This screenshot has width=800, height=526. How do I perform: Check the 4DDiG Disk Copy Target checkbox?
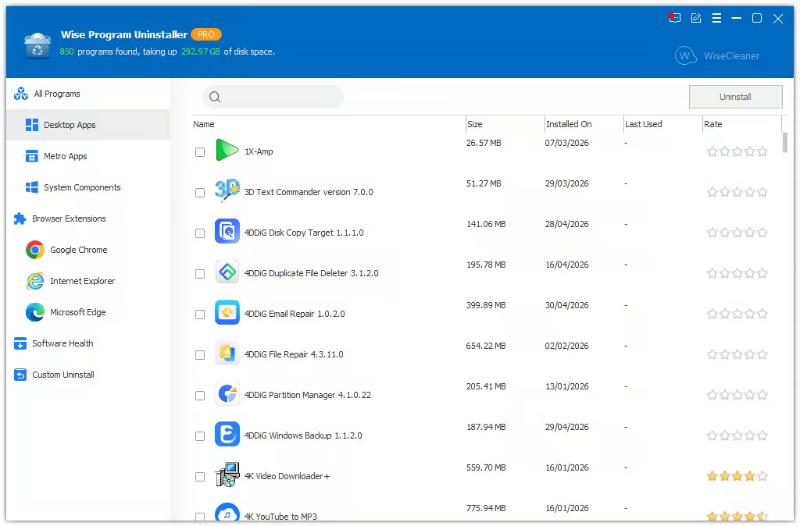coord(200,233)
